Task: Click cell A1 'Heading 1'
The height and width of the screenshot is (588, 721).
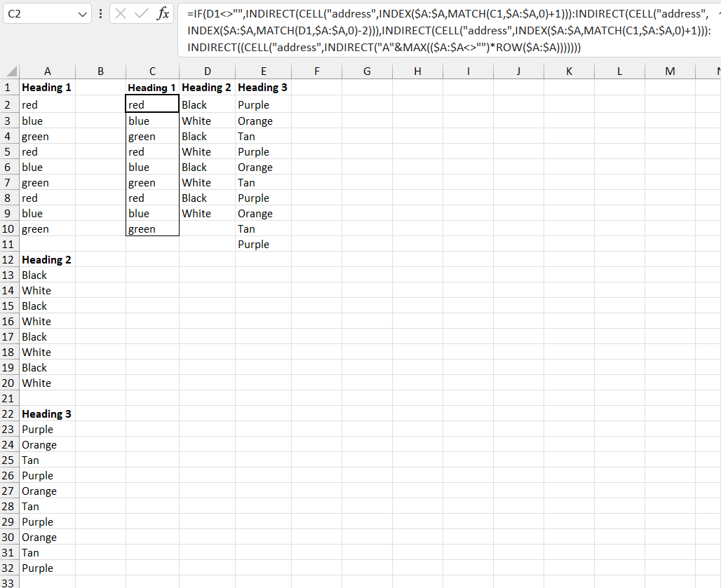Action: tap(48, 88)
